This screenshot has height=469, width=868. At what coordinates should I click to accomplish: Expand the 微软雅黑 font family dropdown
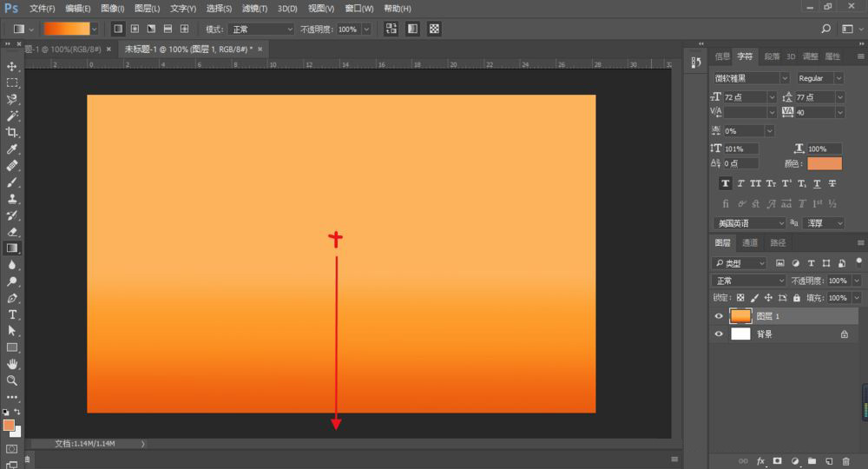tap(784, 78)
